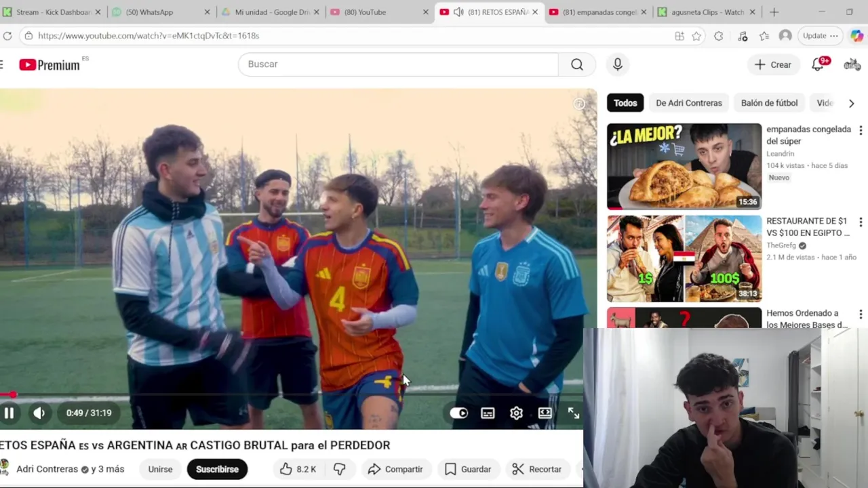The image size is (868, 488).
Task: Toggle the autoplay switch
Action: pos(459,413)
